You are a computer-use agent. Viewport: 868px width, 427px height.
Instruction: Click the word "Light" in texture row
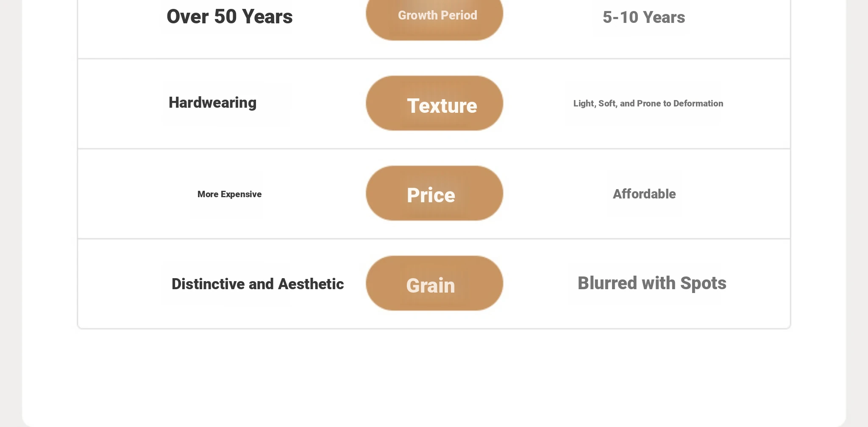(x=584, y=103)
